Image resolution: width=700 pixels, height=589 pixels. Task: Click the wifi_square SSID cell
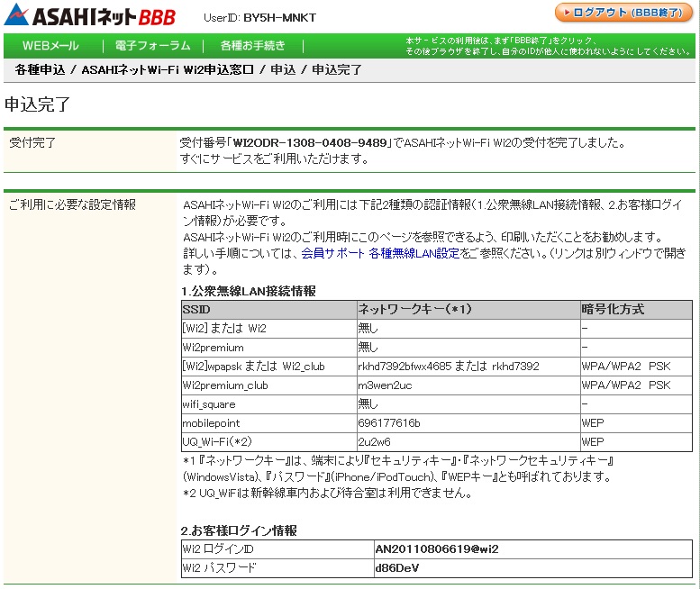point(210,404)
